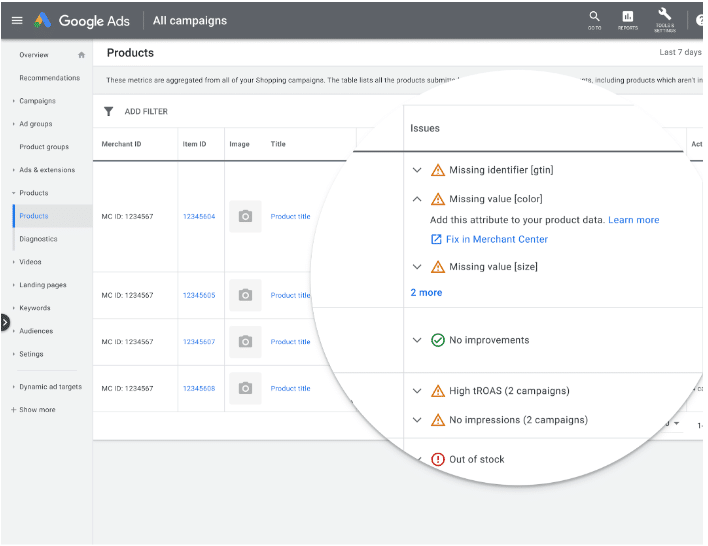Viewport: 708px width, 546px height.
Task: Click warning icon for Missing identifier [gtin]
Action: tap(438, 170)
